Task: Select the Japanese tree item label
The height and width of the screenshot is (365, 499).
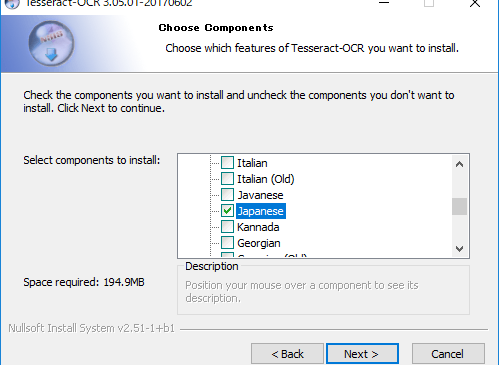Action: 261,211
